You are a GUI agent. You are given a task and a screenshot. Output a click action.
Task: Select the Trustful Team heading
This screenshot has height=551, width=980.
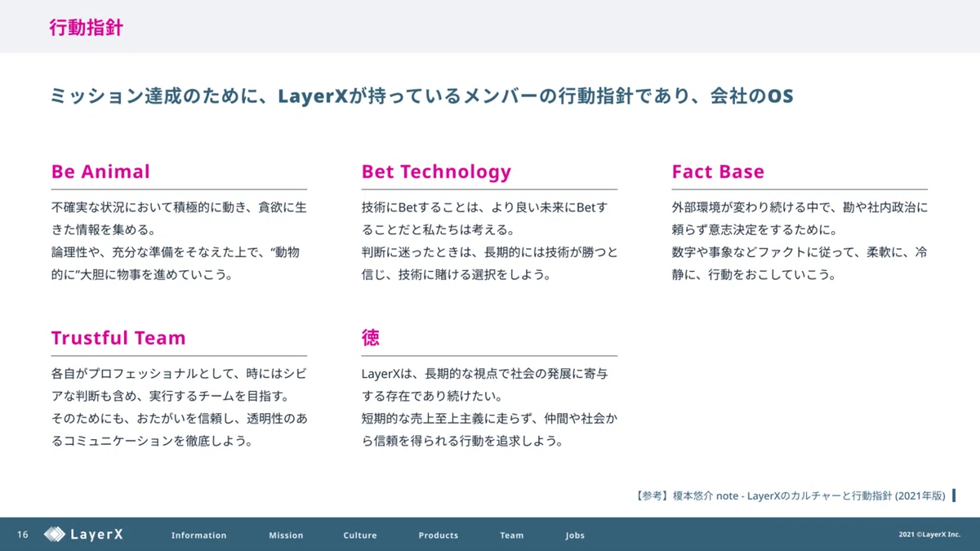pyautogui.click(x=118, y=338)
